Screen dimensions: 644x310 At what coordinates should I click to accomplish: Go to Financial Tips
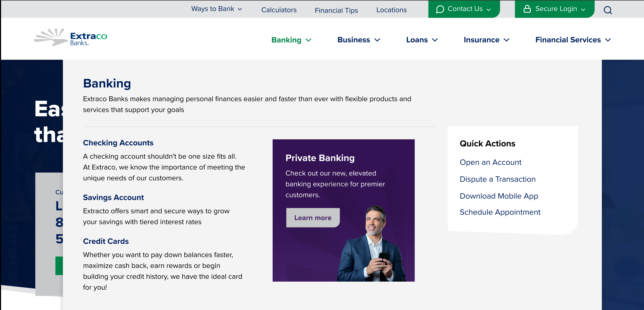click(336, 10)
